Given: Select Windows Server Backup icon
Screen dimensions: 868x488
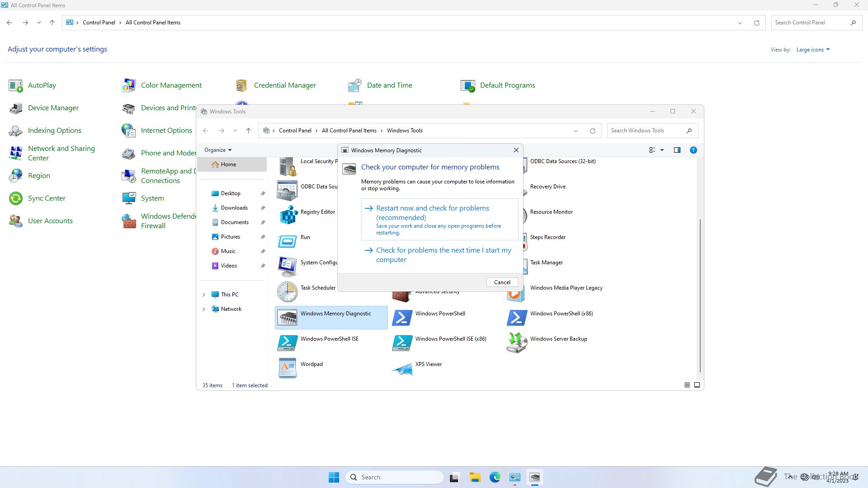Looking at the screenshot, I should coord(517,343).
